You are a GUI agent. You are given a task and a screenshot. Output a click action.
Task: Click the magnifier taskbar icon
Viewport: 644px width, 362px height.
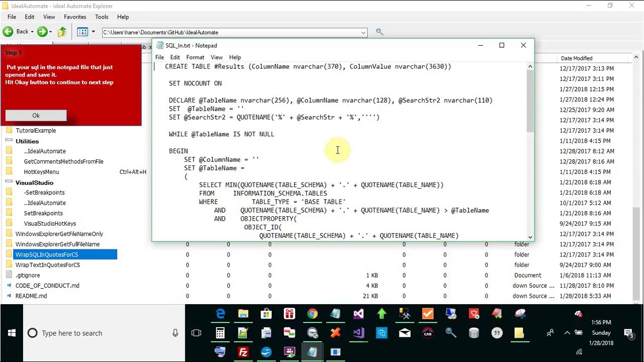click(x=451, y=333)
